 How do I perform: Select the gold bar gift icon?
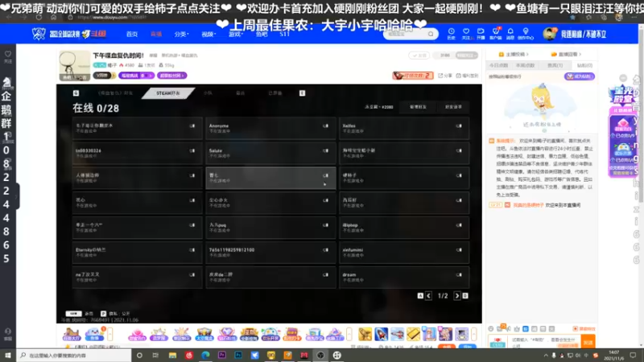pos(413,334)
